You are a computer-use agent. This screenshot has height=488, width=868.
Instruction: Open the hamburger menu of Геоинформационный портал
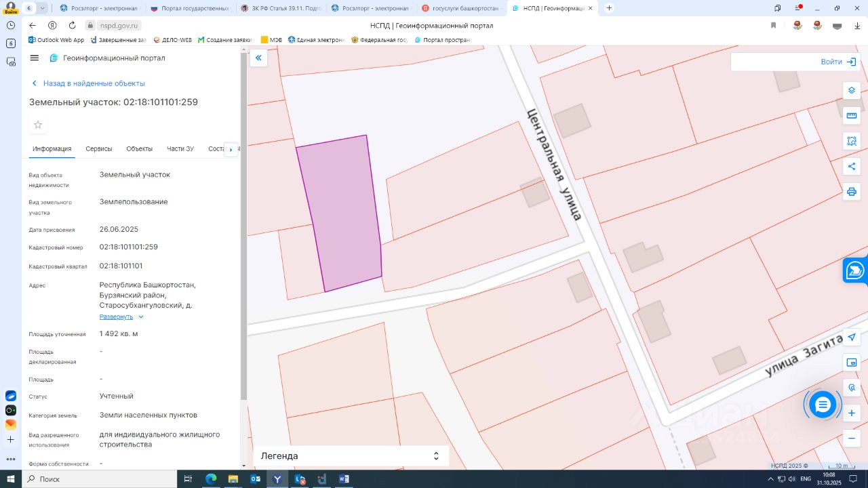35,58
